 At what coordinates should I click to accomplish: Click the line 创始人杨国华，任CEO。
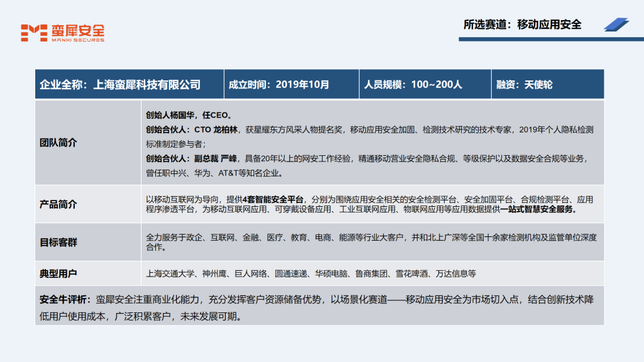(190, 116)
